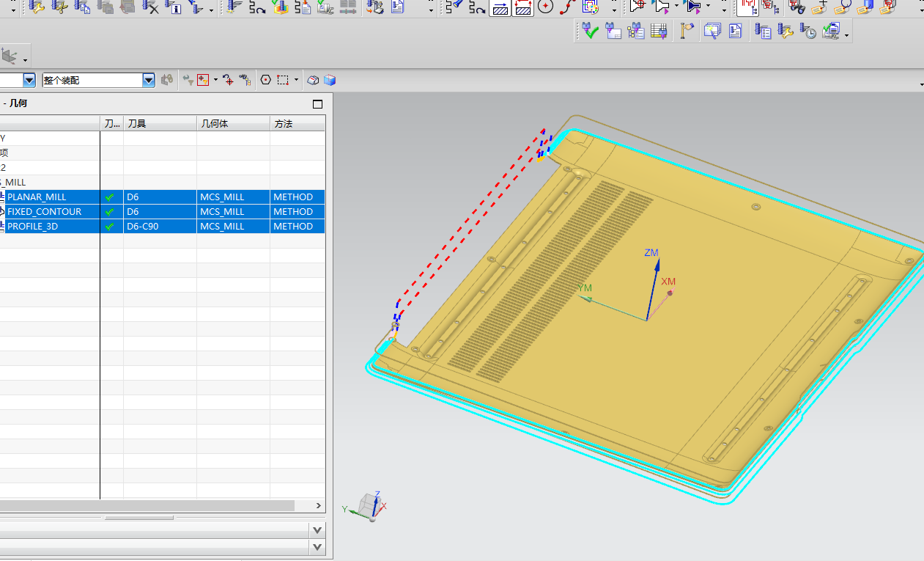Viewport: 924px width, 561px height.
Task: Click green checkmark in PROFILE_3D row
Action: 110,227
